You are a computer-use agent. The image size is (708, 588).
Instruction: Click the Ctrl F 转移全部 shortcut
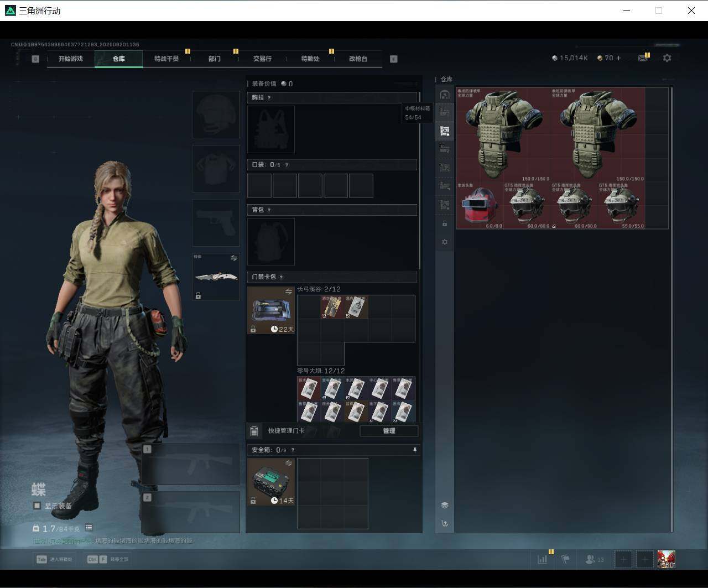click(107, 559)
